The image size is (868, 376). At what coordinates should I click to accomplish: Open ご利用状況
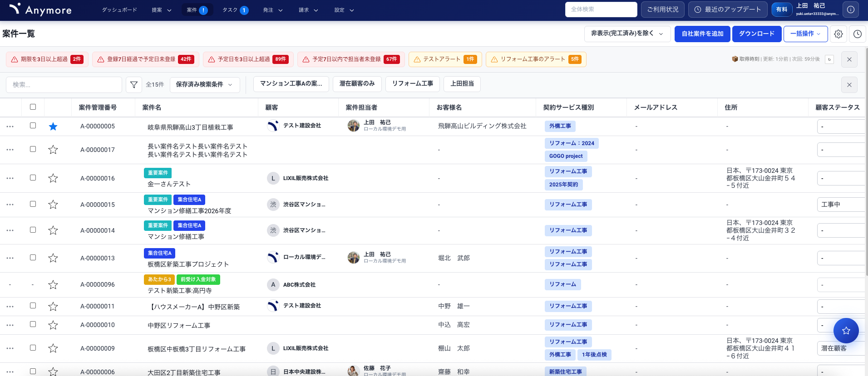[x=662, y=10]
